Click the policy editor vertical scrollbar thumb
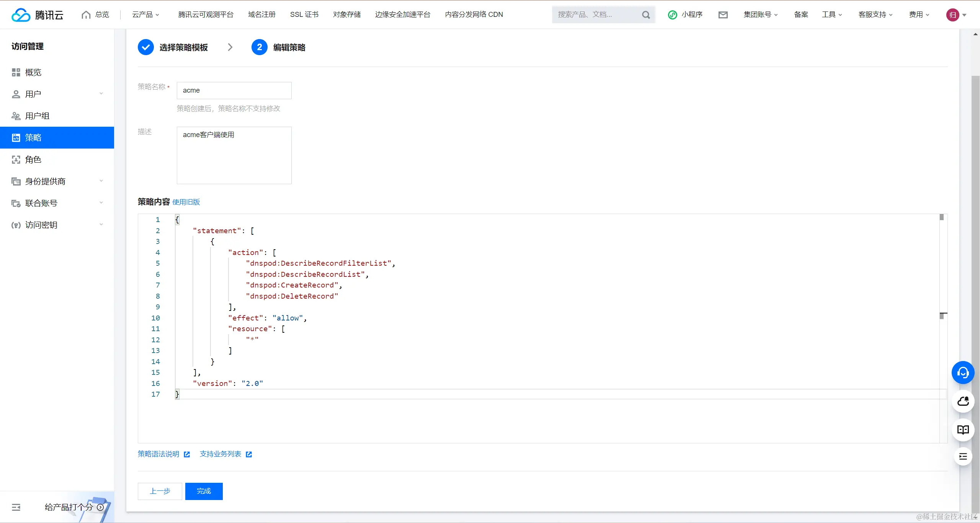 click(x=942, y=217)
